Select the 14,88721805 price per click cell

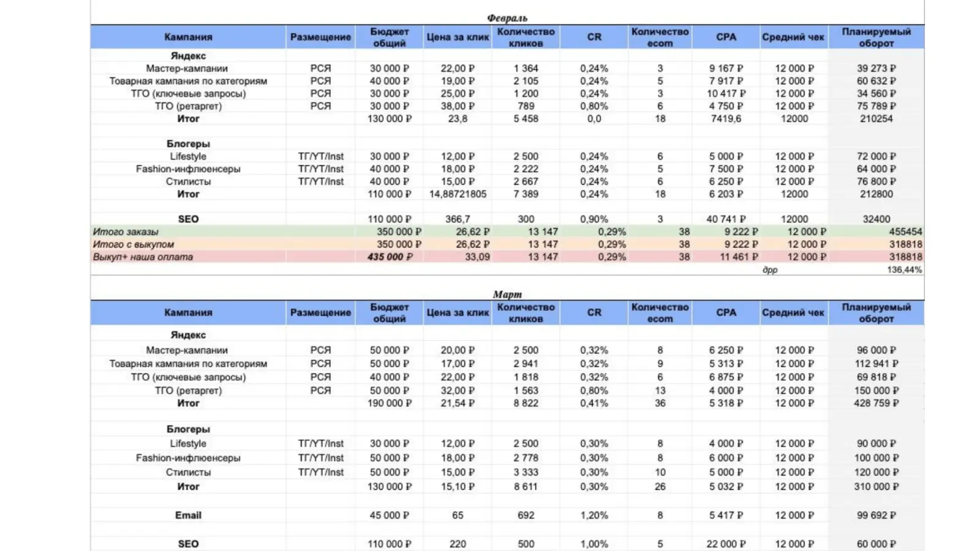pyautogui.click(x=458, y=194)
